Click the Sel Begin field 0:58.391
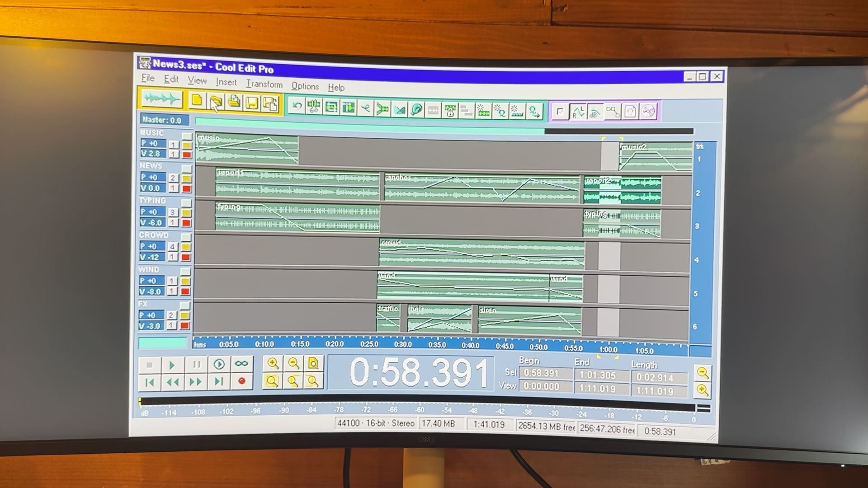The image size is (868, 488). 546,373
